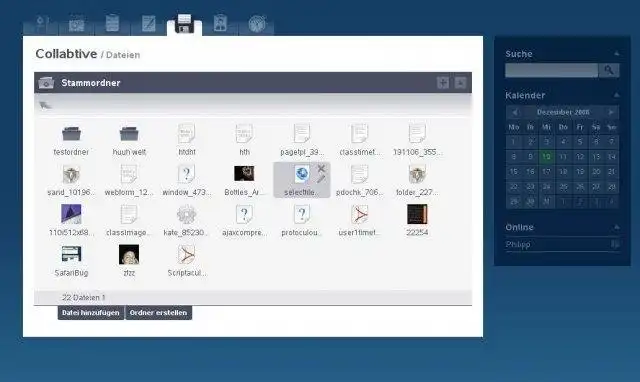The width and height of the screenshot is (640, 382).
Task: Go up one folder with the arrow icon
Action: (45, 105)
